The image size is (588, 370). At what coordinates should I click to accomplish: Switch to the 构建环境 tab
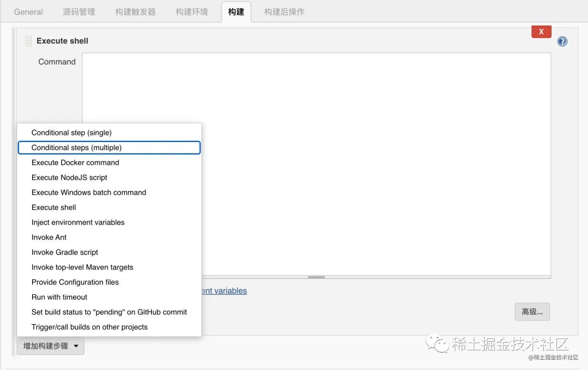pyautogui.click(x=192, y=12)
